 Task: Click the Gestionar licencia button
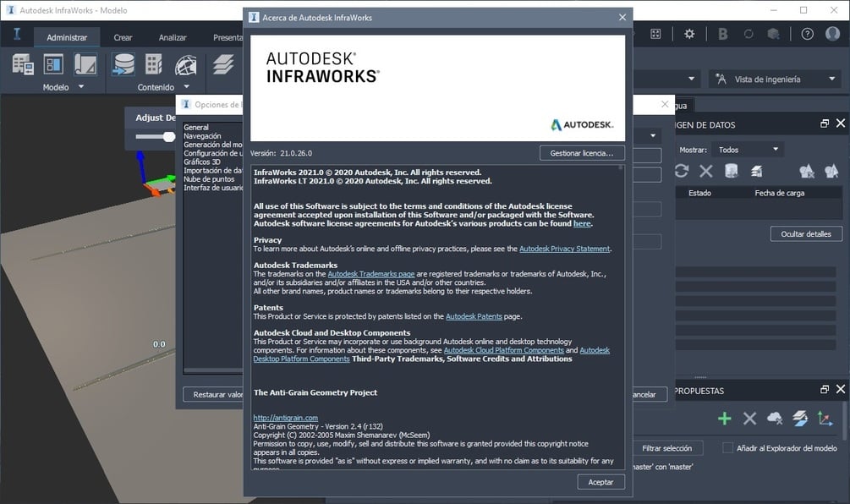[x=582, y=153]
